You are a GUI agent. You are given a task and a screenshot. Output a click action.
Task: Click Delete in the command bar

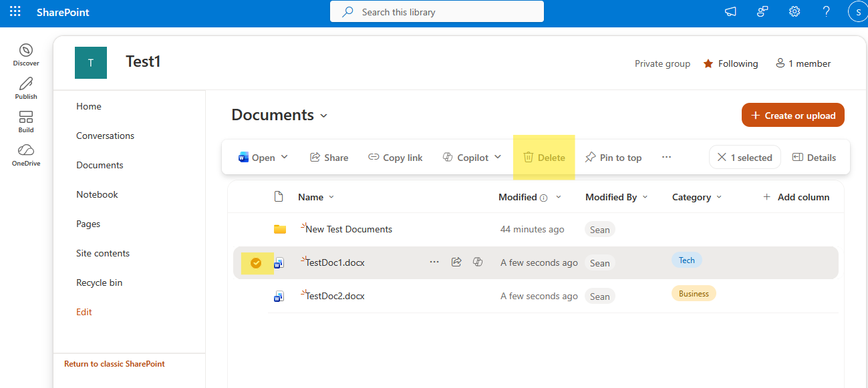tap(544, 157)
